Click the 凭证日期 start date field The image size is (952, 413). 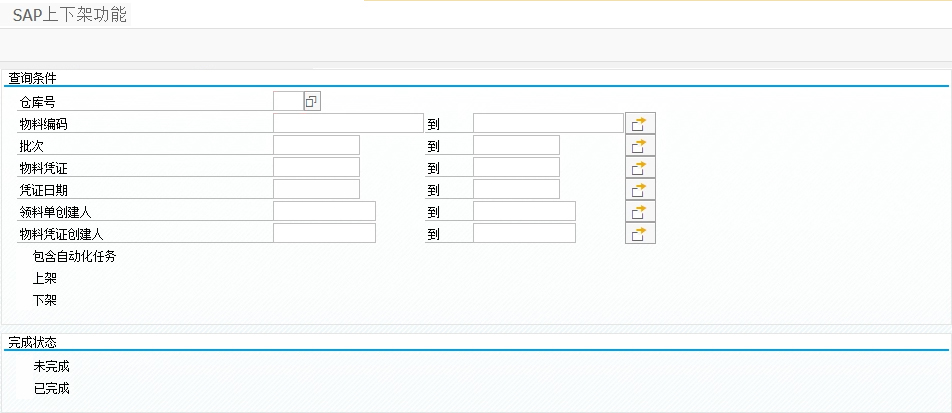click(316, 189)
